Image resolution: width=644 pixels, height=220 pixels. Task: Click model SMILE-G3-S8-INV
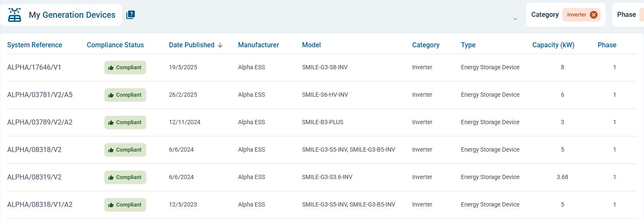click(x=325, y=67)
